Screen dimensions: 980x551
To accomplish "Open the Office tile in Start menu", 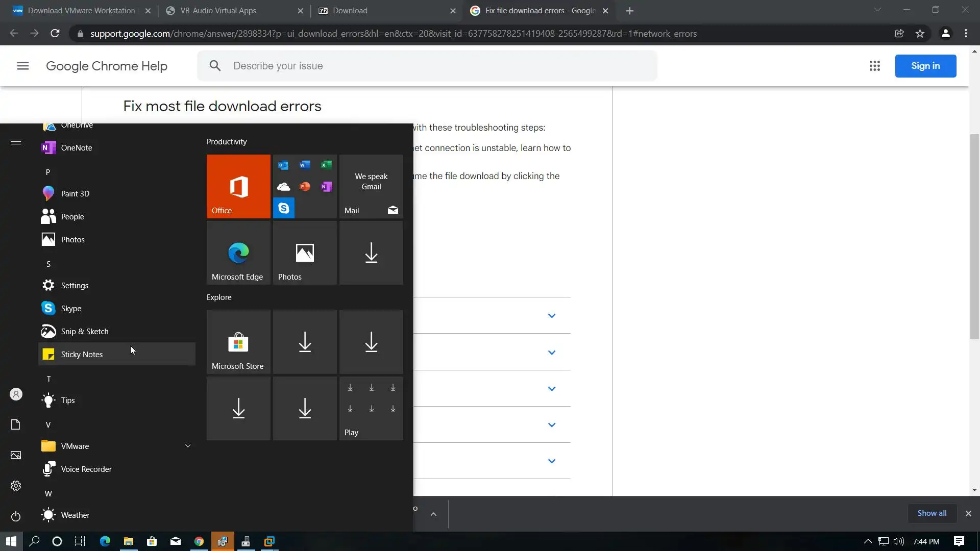I will (238, 186).
